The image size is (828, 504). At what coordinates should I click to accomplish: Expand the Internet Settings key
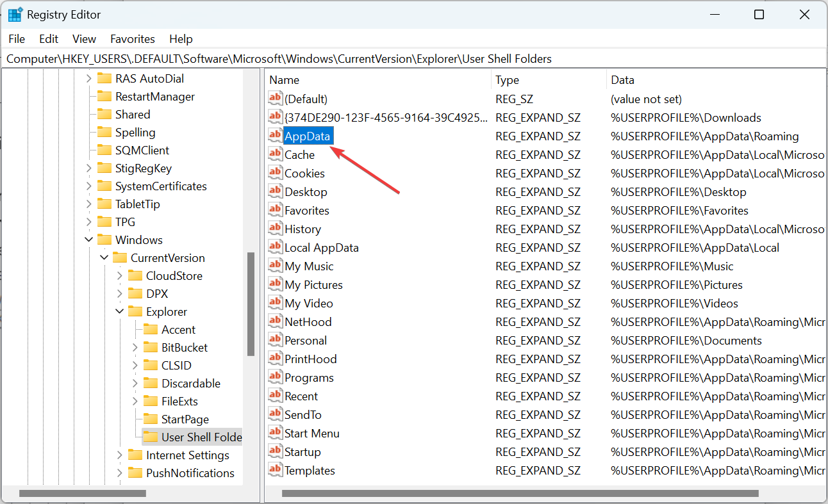click(x=119, y=455)
